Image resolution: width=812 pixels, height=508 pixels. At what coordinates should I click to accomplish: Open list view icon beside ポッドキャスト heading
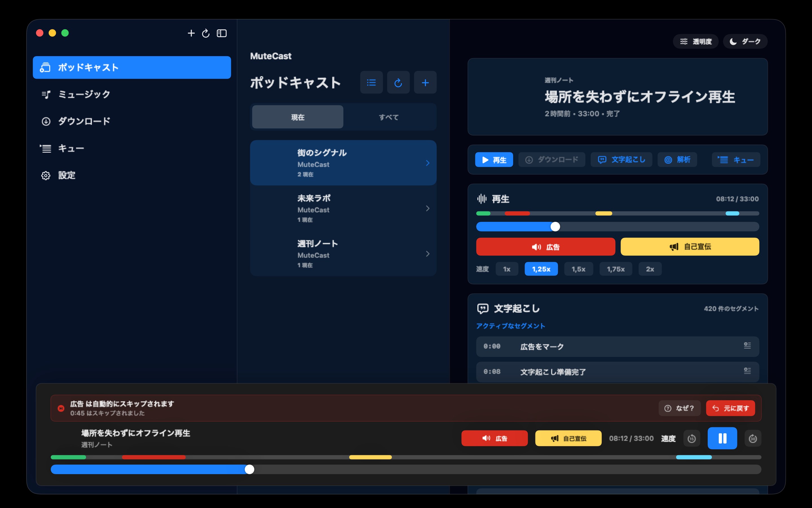pyautogui.click(x=371, y=82)
